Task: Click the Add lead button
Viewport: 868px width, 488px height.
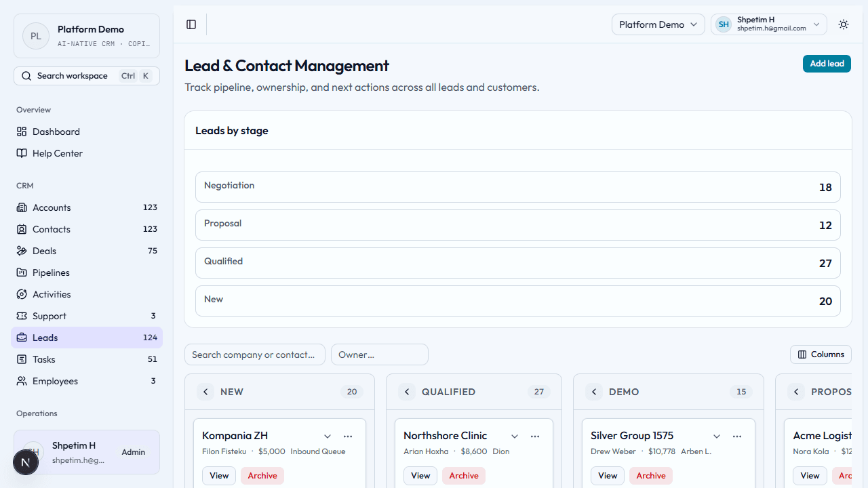Action: [827, 63]
